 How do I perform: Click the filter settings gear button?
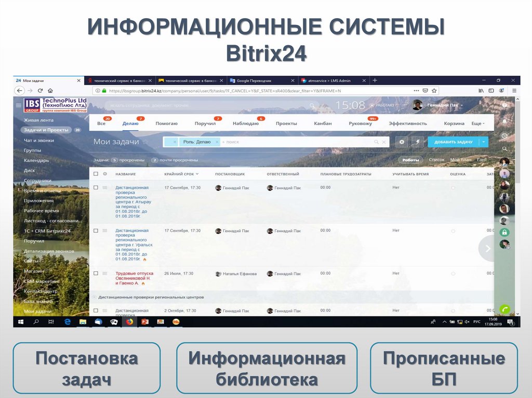[x=402, y=142]
